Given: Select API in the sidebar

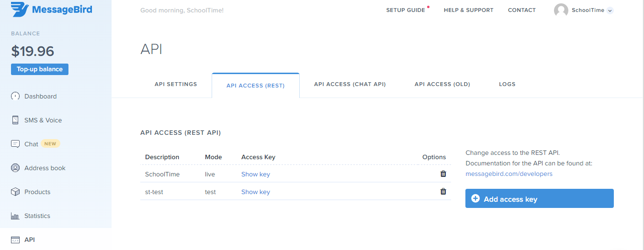Looking at the screenshot, I should coord(30,239).
